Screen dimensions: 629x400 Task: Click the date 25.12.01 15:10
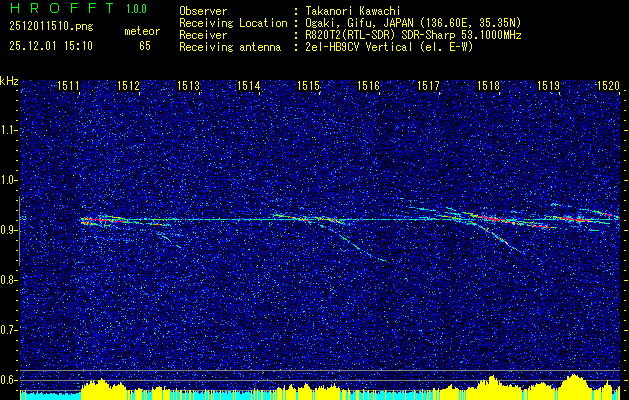coord(51,46)
